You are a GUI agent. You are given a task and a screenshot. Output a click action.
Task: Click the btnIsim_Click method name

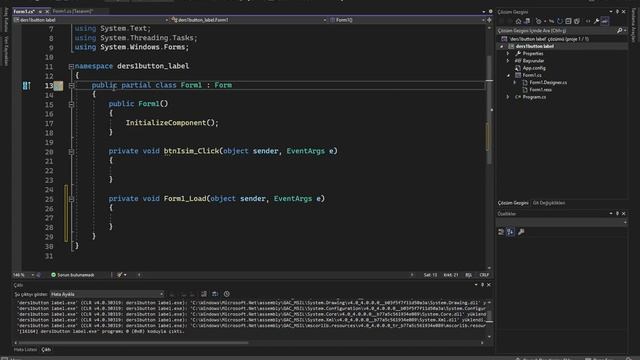[191, 151]
